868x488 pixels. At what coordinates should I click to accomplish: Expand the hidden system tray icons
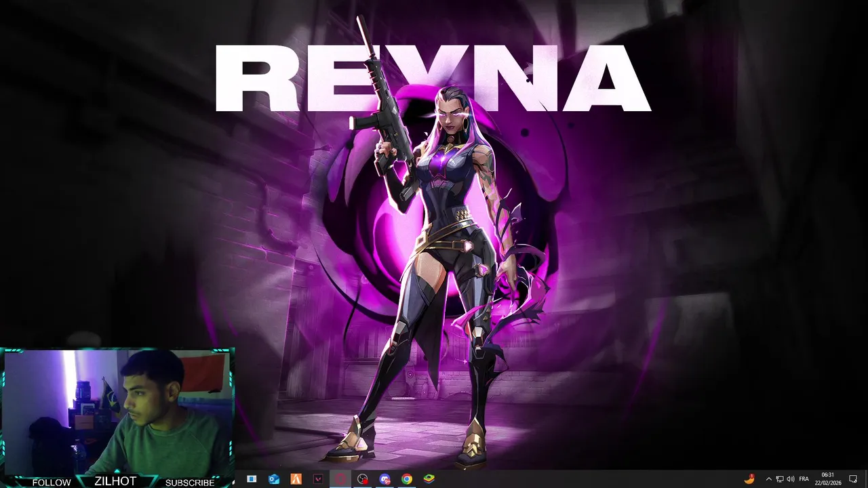coord(768,479)
